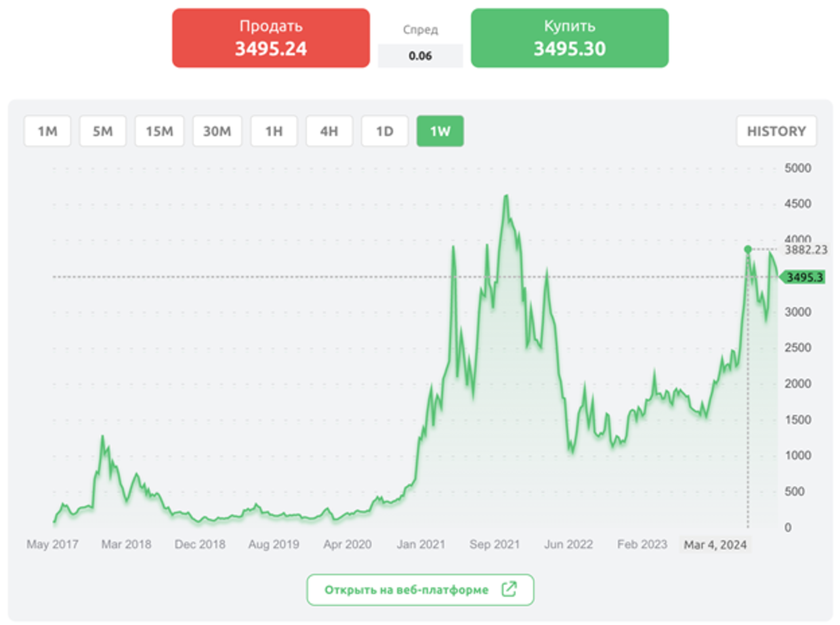
Task: Click the Mar 4, 2024 date label
Action: pyautogui.click(x=715, y=545)
